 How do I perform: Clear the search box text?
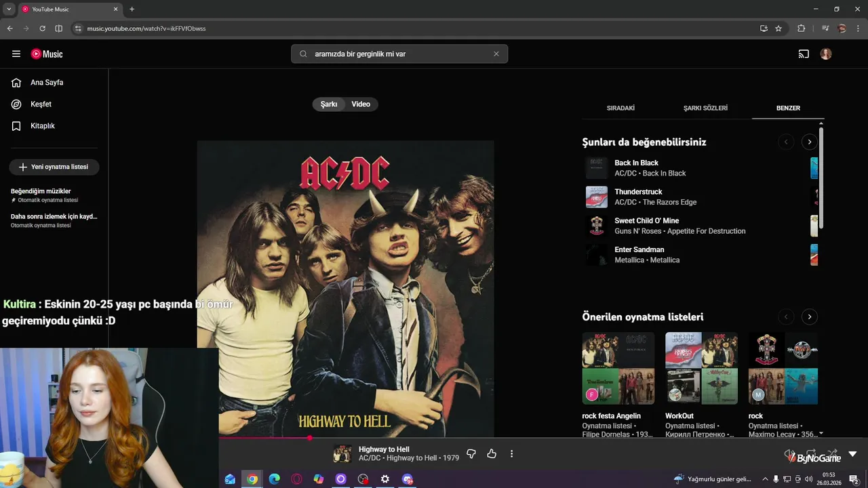(x=496, y=54)
